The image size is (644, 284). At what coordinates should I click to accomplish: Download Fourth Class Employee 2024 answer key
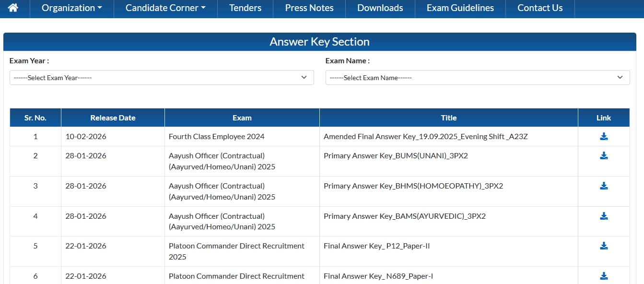(604, 137)
